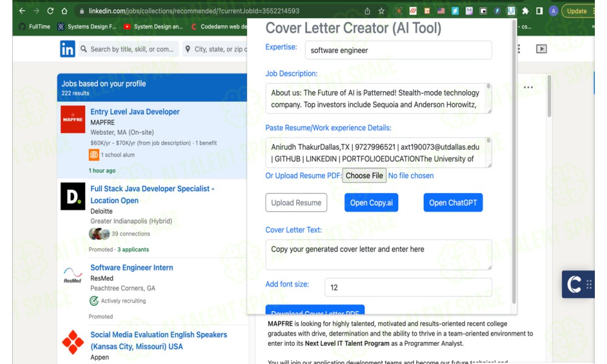Image resolution: width=607 pixels, height=364 pixels.
Task: Click the Peachtree Corners, GA text
Action: (123, 288)
